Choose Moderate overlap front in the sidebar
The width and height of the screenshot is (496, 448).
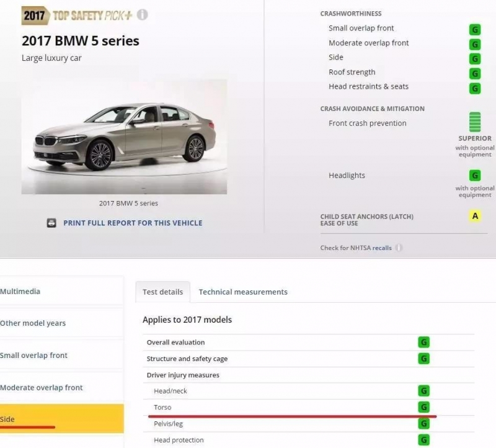[x=61, y=388]
